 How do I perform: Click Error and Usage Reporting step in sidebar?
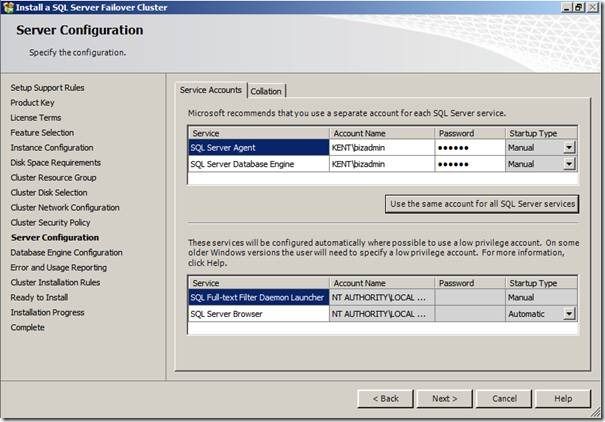tap(59, 268)
